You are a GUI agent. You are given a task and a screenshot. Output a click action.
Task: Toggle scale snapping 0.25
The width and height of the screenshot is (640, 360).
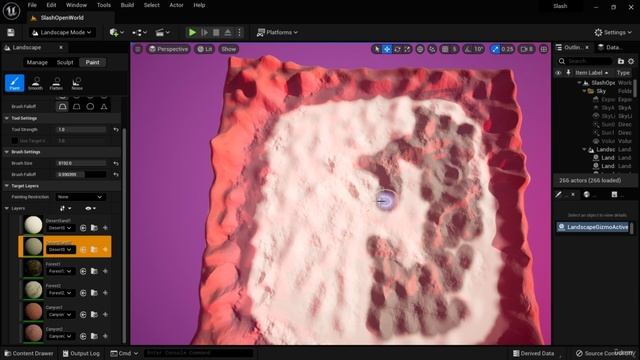[495, 49]
